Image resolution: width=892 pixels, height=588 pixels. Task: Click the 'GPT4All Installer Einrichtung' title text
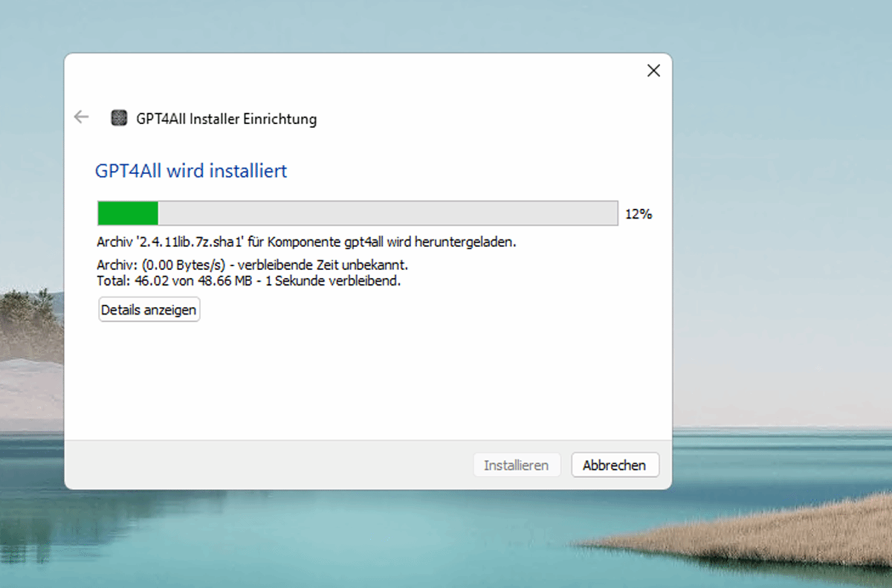click(226, 119)
